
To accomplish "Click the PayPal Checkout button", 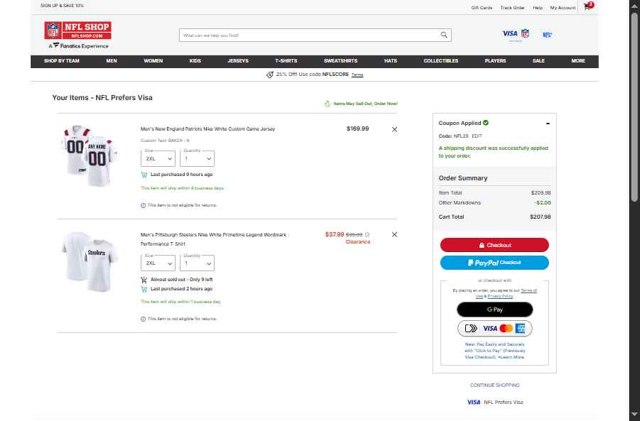I will (494, 263).
